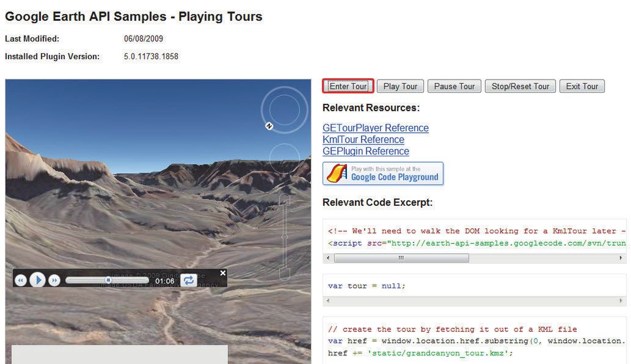
Task: Click the vertical zoom slider in Earth view
Action: 285,237
